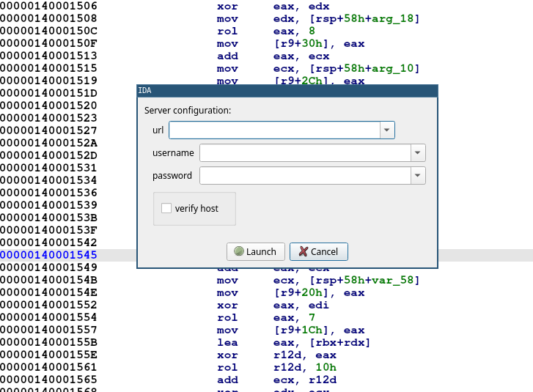
Task: Click operand [rsp+58h+var_58]
Action: [x=364, y=280]
